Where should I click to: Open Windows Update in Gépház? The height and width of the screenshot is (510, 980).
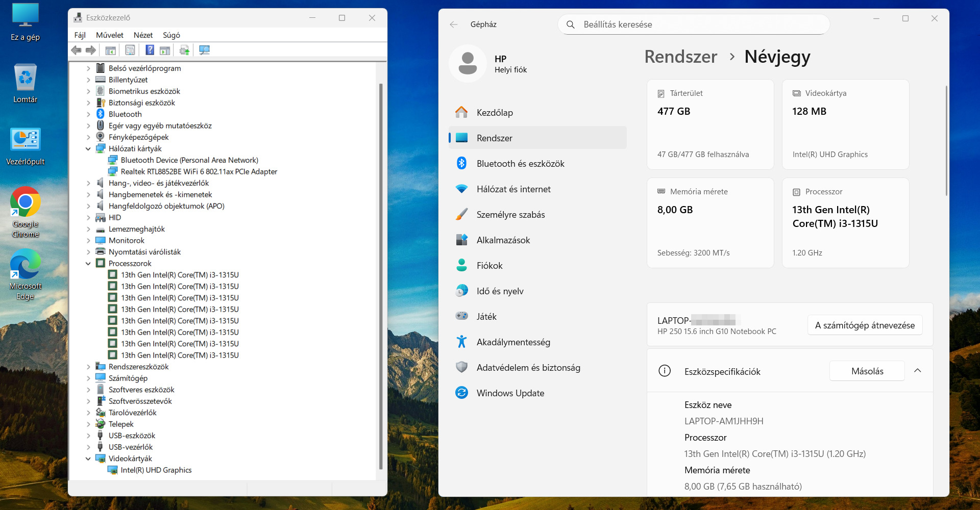click(537, 393)
